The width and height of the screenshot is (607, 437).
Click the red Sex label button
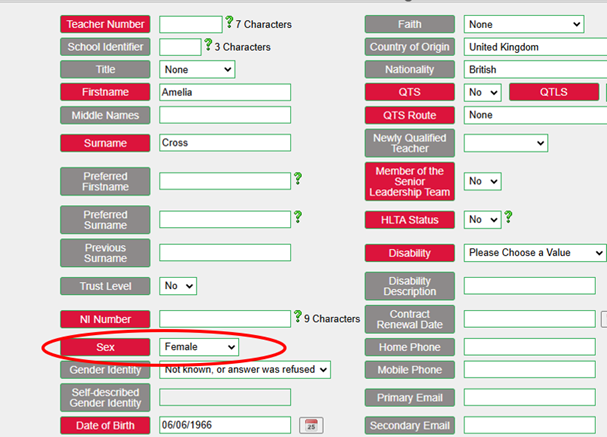tap(105, 347)
